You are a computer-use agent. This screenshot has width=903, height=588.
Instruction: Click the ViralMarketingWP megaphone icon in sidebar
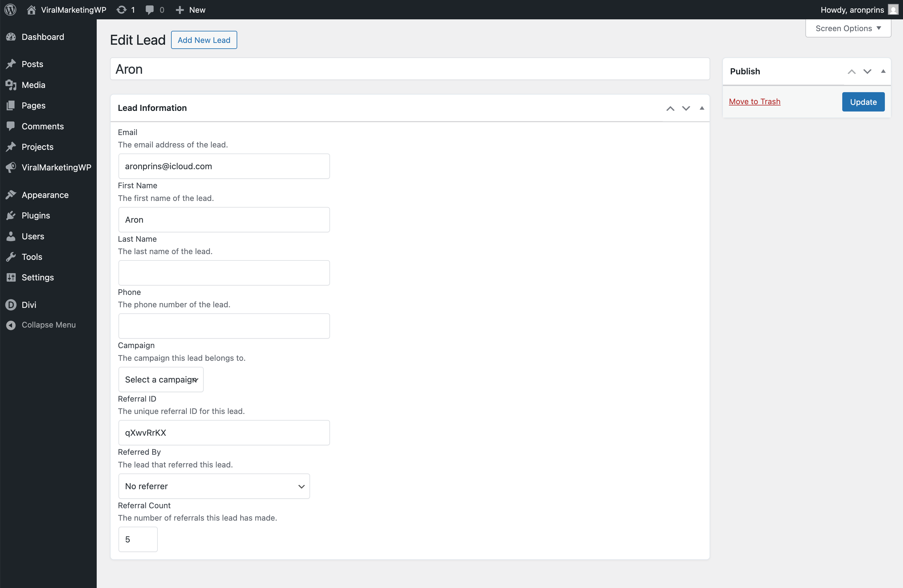(11, 167)
